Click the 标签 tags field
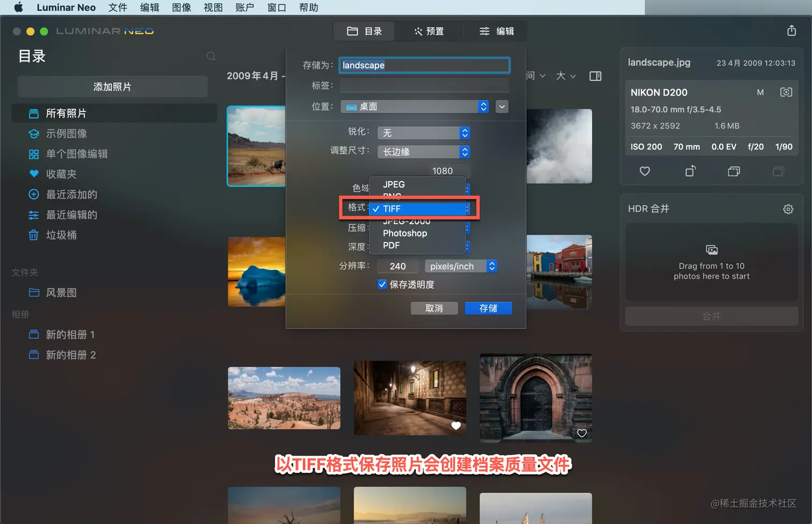 (424, 85)
